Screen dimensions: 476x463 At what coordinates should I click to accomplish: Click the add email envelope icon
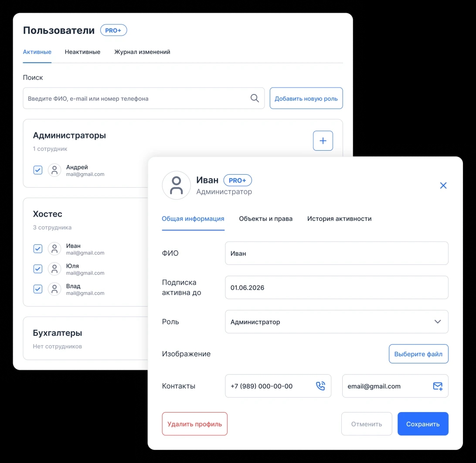click(x=438, y=386)
